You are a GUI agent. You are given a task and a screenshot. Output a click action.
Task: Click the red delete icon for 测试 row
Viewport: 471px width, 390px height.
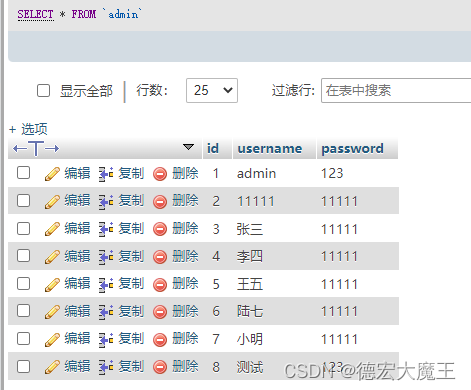point(160,367)
